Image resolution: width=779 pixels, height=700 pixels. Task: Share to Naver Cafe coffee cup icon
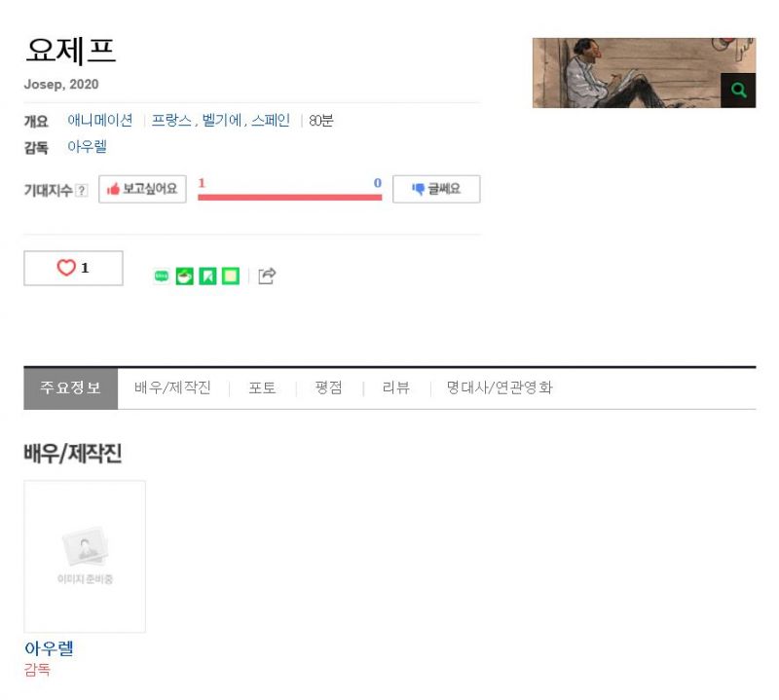coord(184,276)
